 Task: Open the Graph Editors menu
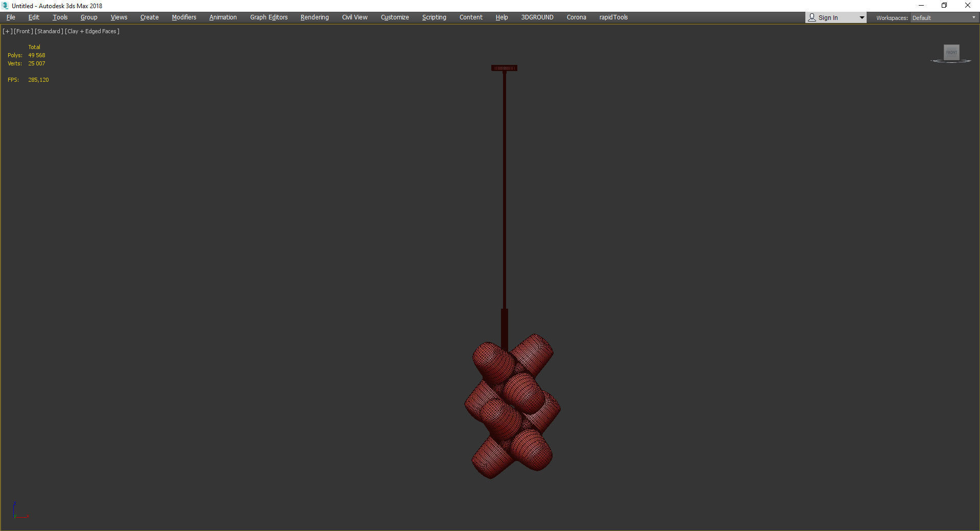(269, 17)
